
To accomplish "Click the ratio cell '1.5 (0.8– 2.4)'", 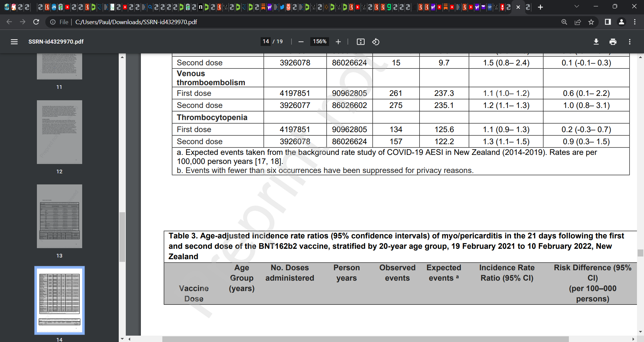I will pyautogui.click(x=506, y=63).
